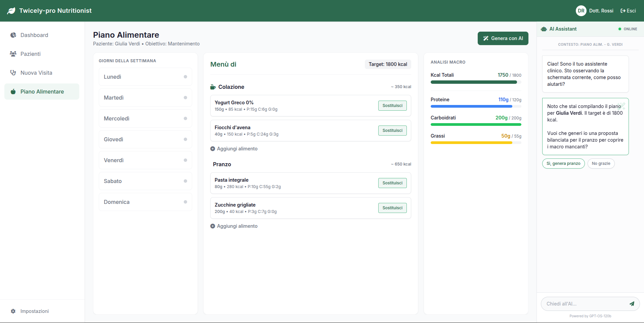The height and width of the screenshot is (323, 644).
Task: Click Sostituisci for Yogurt Greco 0%
Action: click(x=392, y=105)
